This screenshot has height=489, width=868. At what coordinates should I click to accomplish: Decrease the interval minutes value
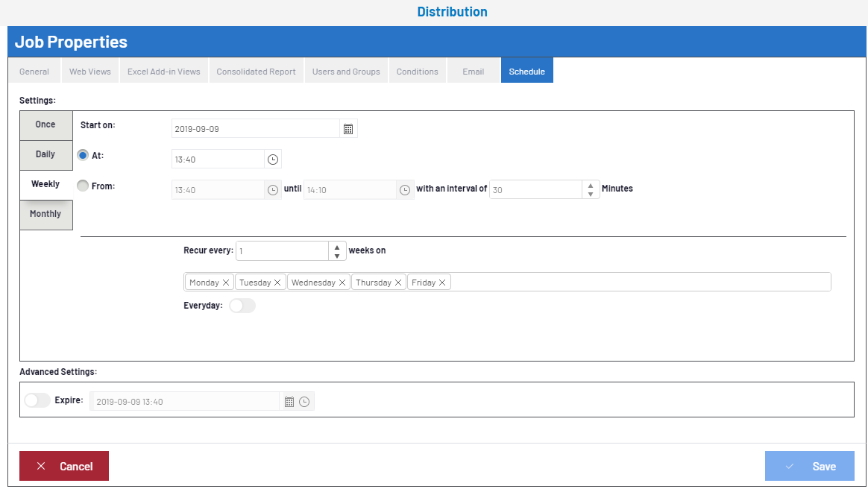[591, 194]
